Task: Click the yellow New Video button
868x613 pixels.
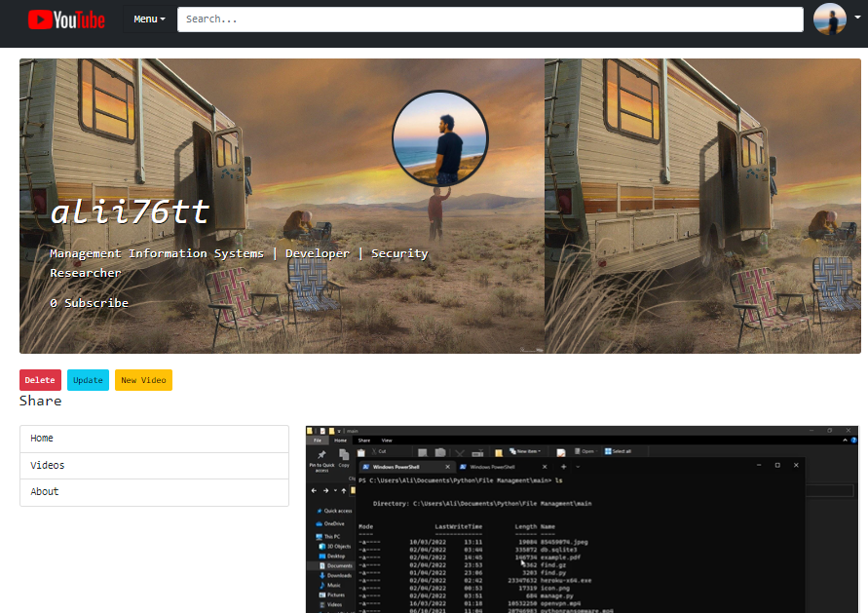Action: pyautogui.click(x=143, y=380)
